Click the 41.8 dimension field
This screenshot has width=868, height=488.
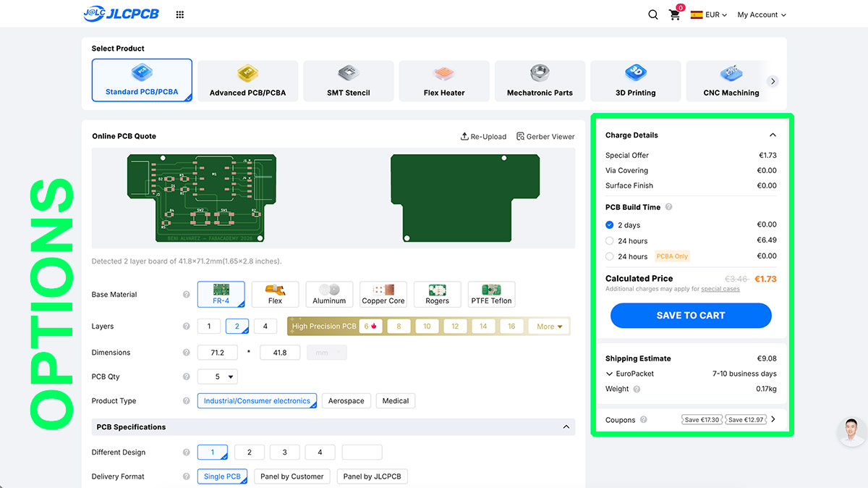(281, 353)
